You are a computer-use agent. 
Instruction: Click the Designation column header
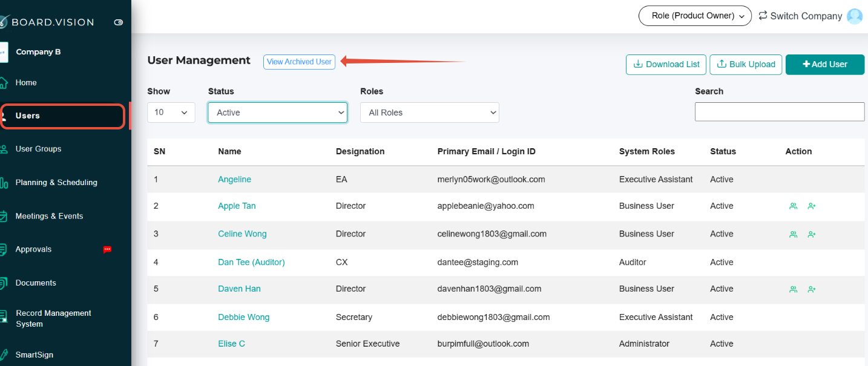point(360,152)
